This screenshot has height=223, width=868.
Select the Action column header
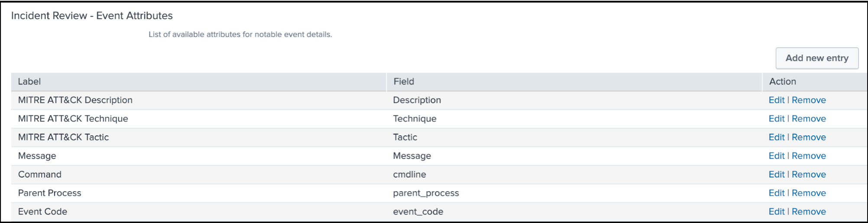(815, 82)
